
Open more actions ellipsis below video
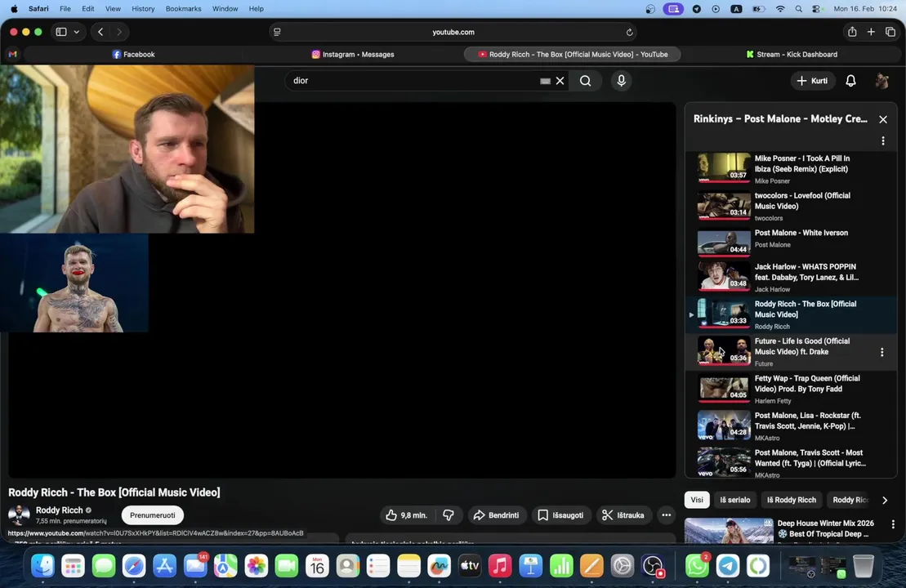(666, 515)
